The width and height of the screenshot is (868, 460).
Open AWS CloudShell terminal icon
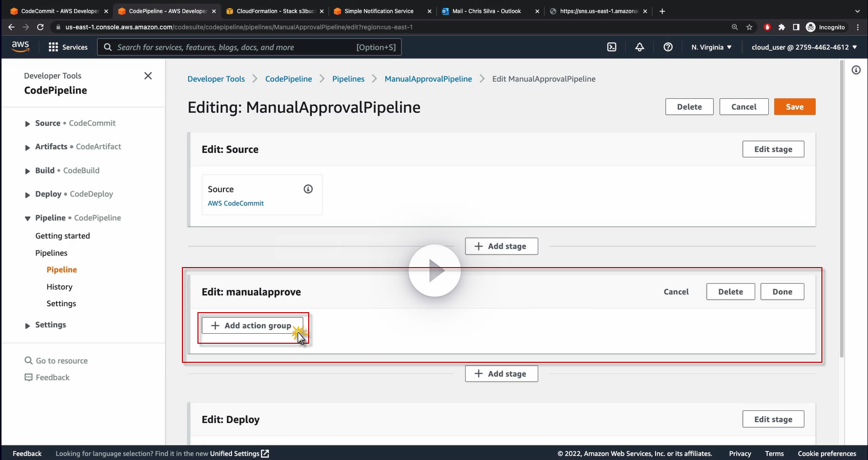click(x=611, y=47)
